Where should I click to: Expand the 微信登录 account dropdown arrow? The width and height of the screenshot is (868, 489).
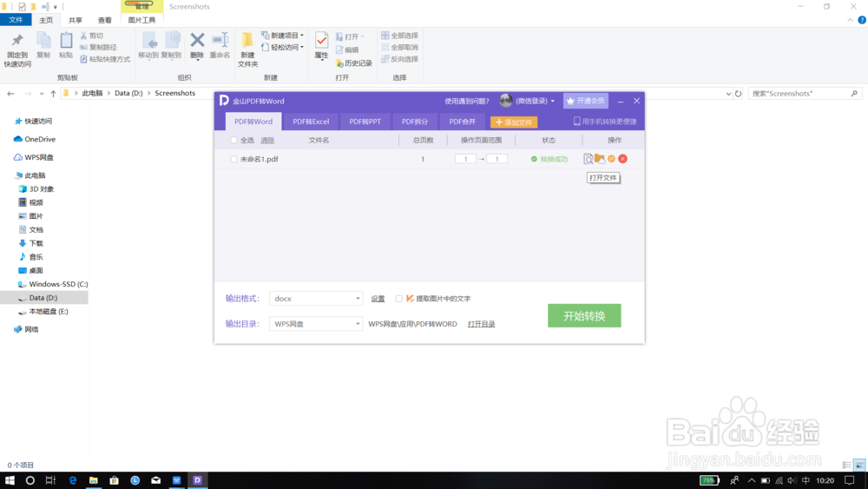pyautogui.click(x=552, y=101)
